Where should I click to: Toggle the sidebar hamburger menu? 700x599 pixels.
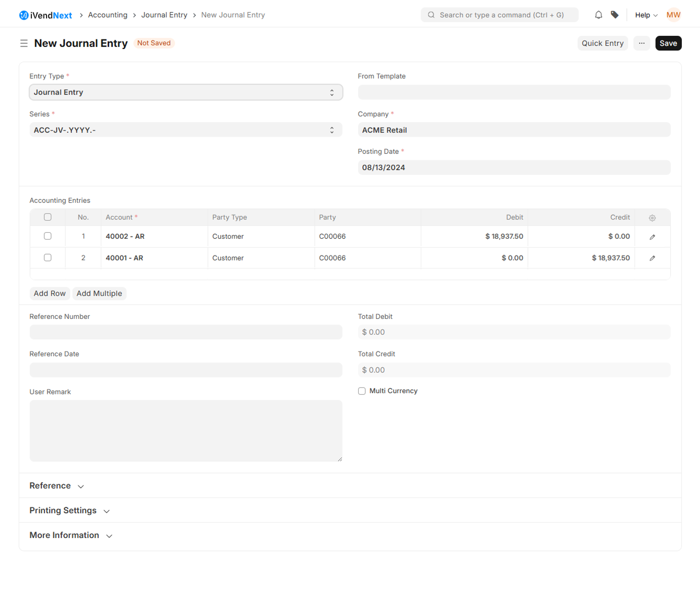tap(24, 43)
